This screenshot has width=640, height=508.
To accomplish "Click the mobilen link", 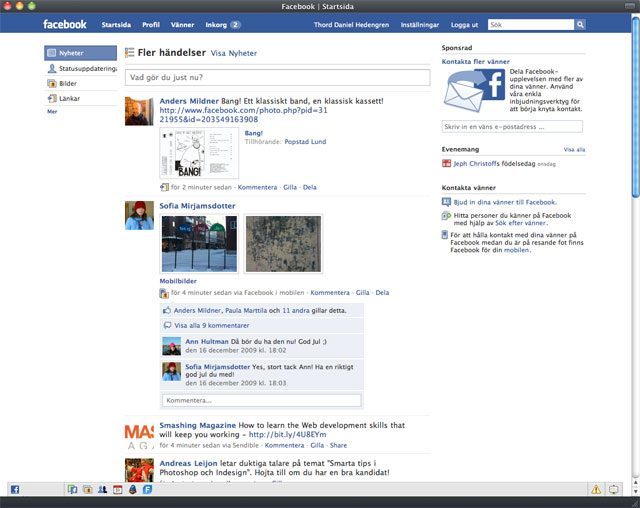I will pyautogui.click(x=516, y=250).
